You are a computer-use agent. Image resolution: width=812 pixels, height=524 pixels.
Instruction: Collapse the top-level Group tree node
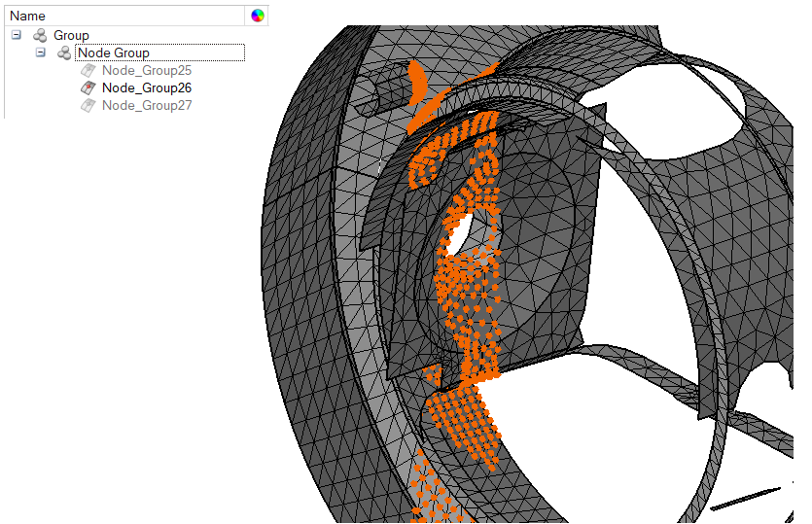click(x=17, y=35)
